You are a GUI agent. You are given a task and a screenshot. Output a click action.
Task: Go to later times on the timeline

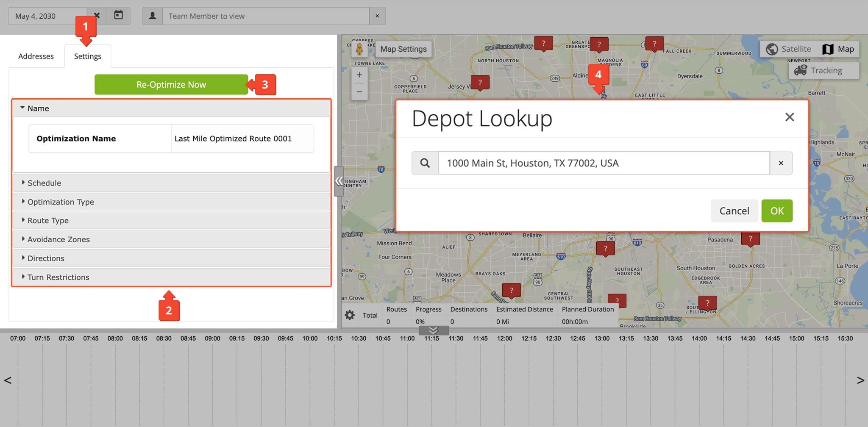[x=860, y=380]
